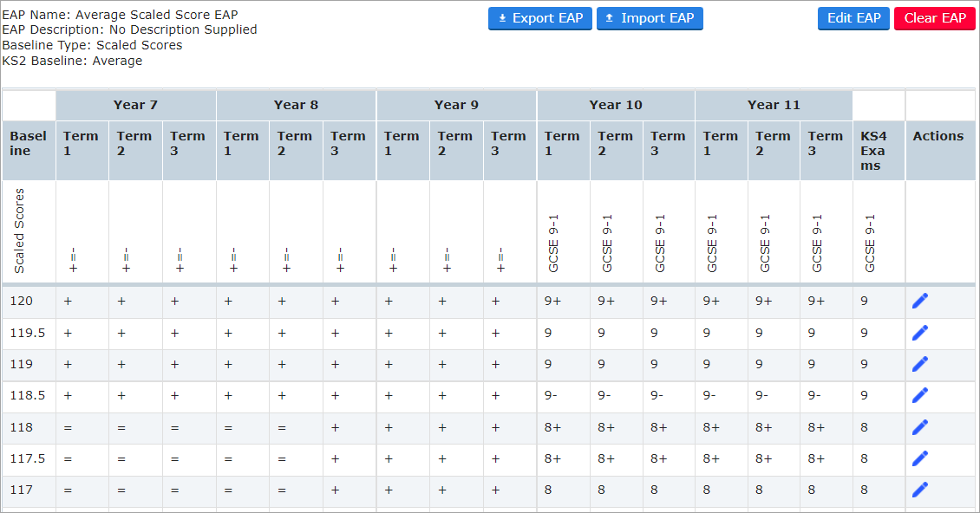Click the Export EAP button

[x=539, y=17]
